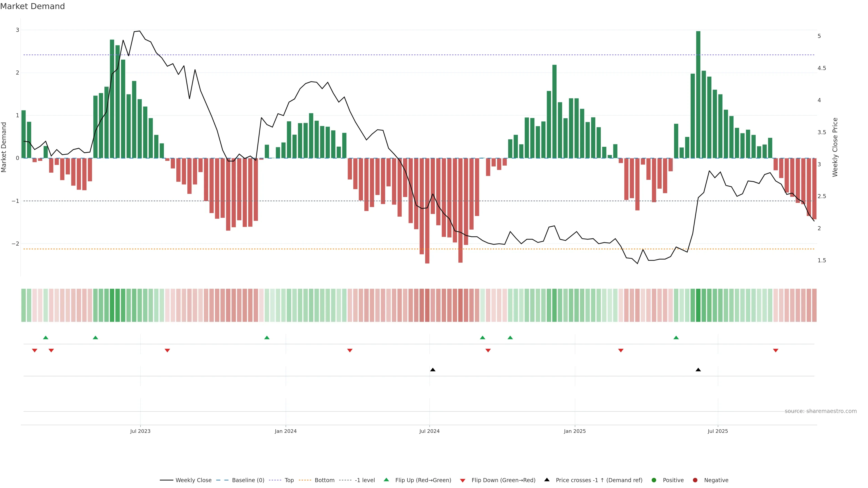Click the tallest green bar near Jul 2025
Viewport: 868px width, 488px height.
(698, 94)
